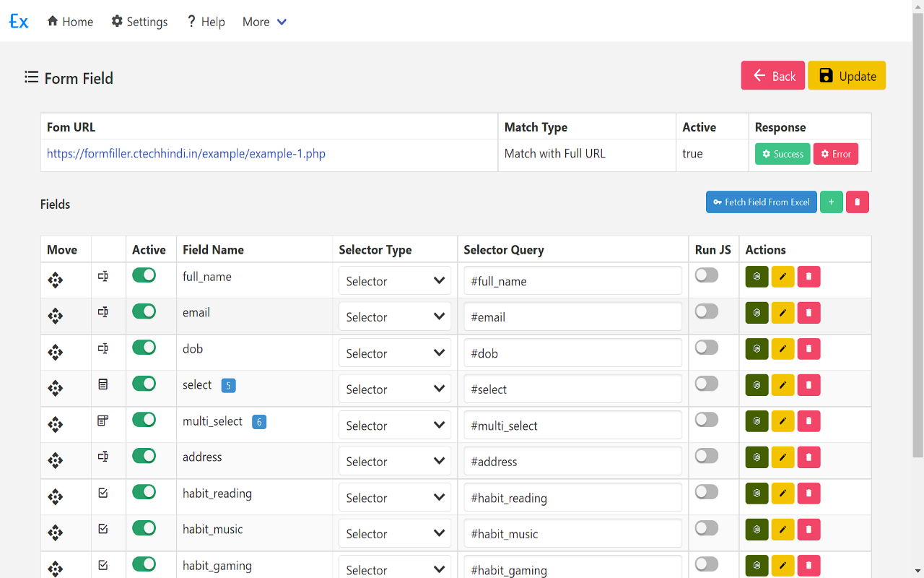Click the yellow Update button

pyautogui.click(x=846, y=76)
